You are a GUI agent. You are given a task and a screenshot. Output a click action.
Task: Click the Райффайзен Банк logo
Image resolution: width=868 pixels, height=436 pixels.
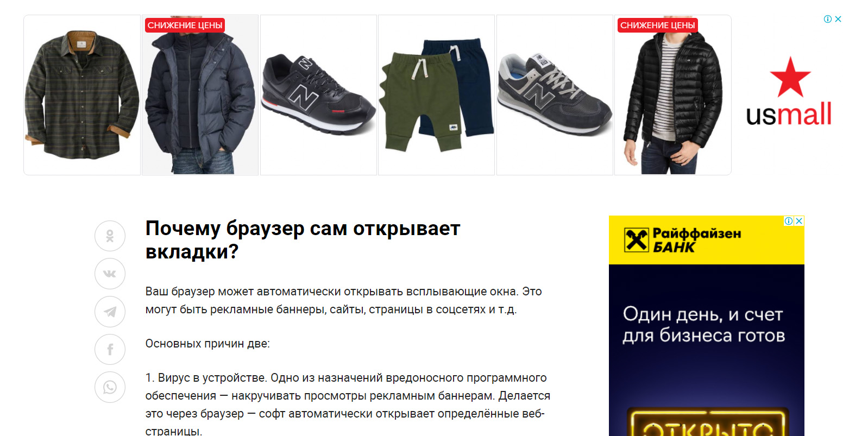coord(683,240)
